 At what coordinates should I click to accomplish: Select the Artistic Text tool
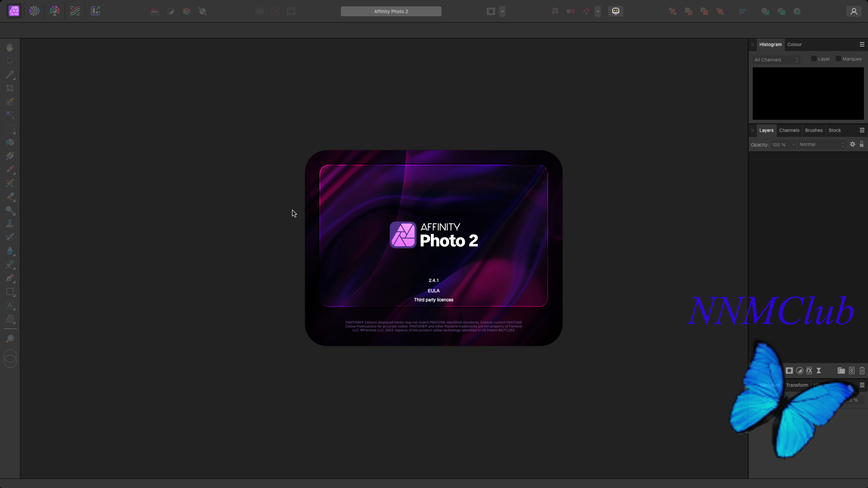click(x=10, y=305)
